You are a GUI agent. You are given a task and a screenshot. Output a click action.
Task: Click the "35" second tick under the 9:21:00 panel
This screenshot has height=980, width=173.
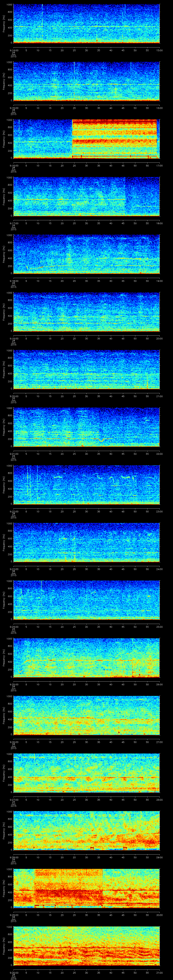[99, 454]
